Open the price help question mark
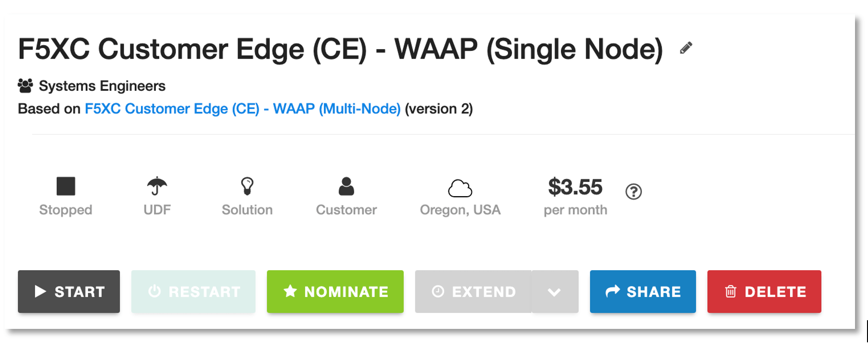 (x=634, y=192)
